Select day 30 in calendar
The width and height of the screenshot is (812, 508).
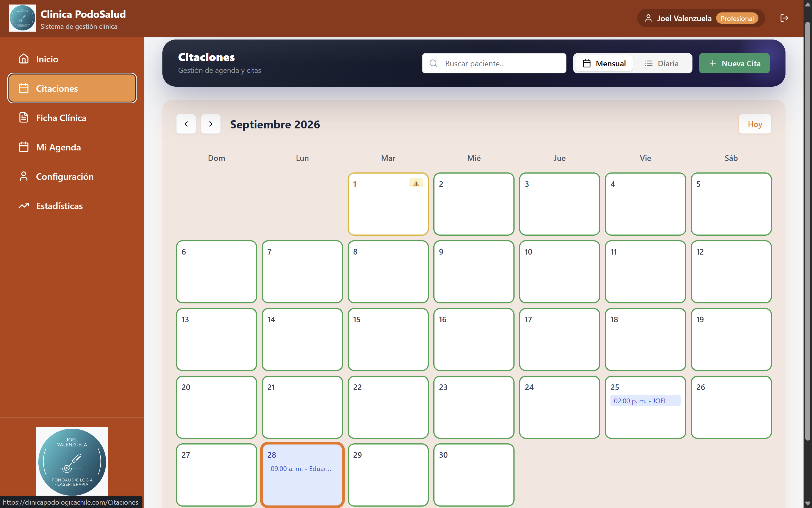point(474,475)
